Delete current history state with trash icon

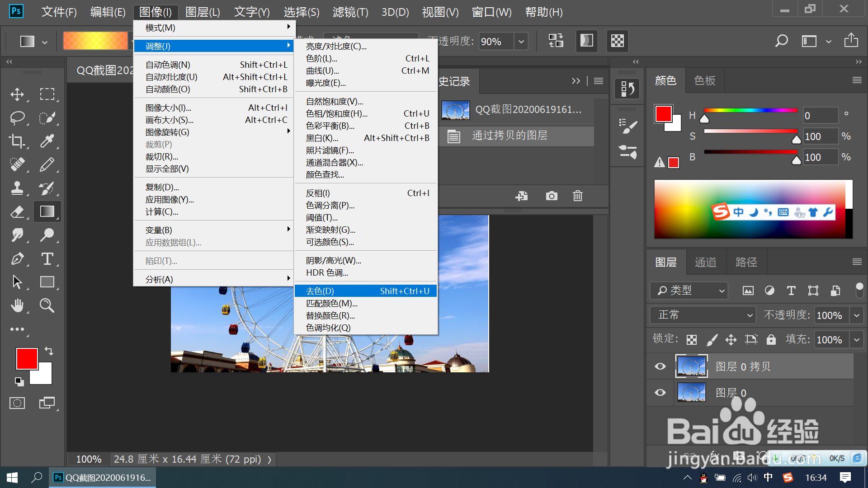point(577,196)
